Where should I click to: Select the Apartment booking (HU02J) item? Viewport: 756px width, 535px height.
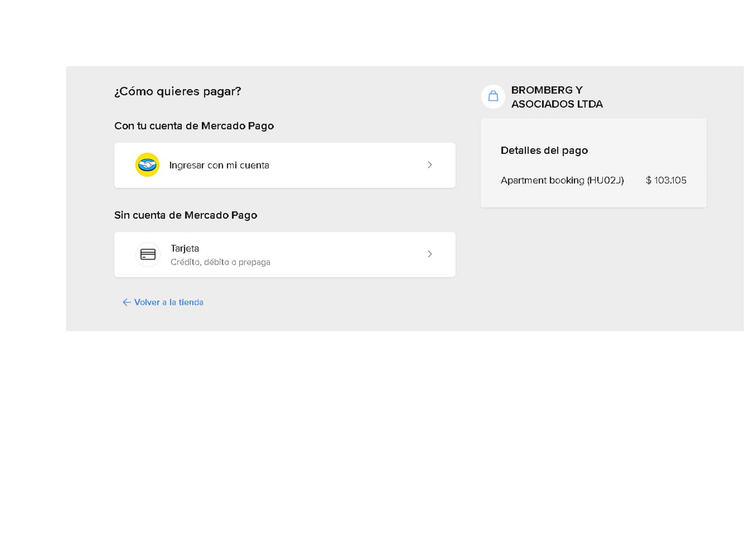coord(562,180)
